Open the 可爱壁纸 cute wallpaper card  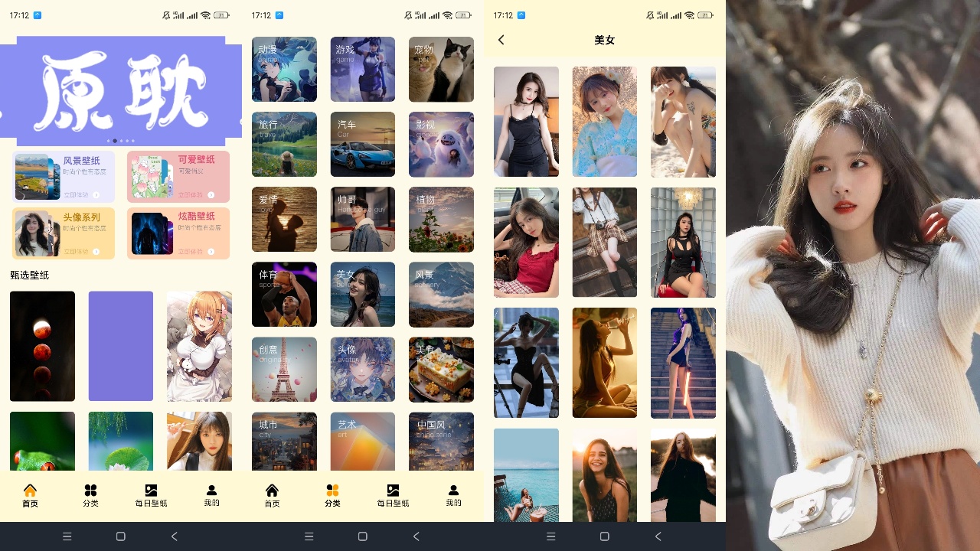tap(178, 177)
